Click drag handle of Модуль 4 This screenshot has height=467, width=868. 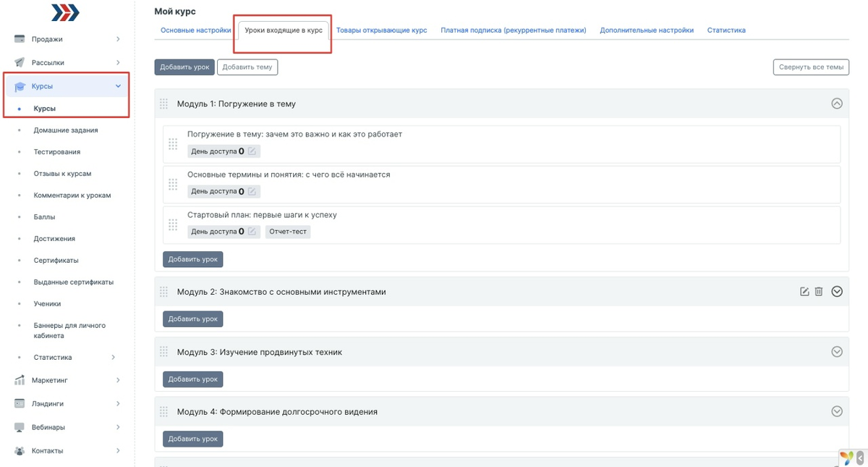click(163, 411)
